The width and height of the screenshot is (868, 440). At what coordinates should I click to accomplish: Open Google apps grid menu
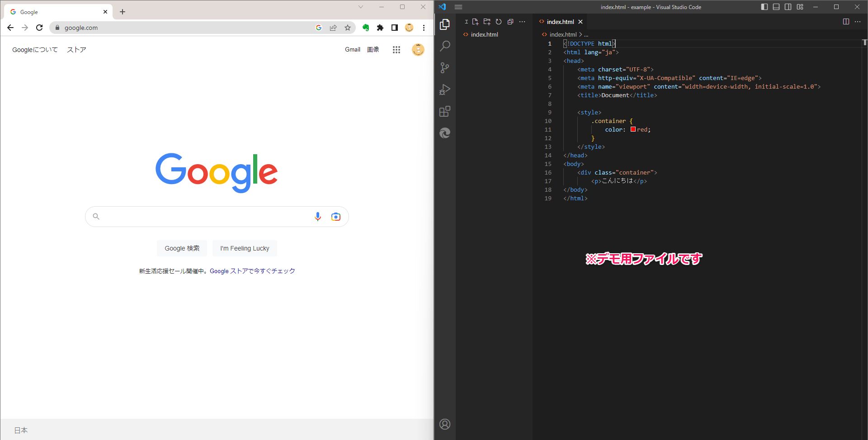pos(396,50)
